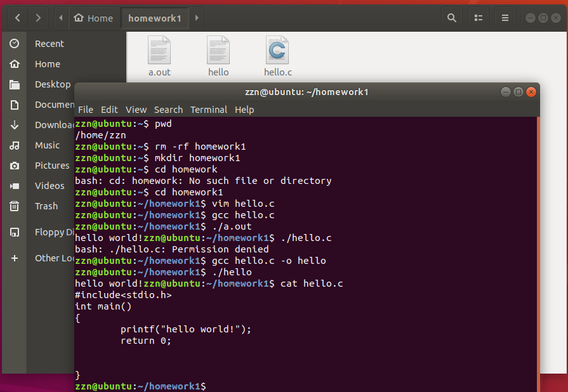Maximize the terminal window
568x392 pixels.
pos(518,92)
